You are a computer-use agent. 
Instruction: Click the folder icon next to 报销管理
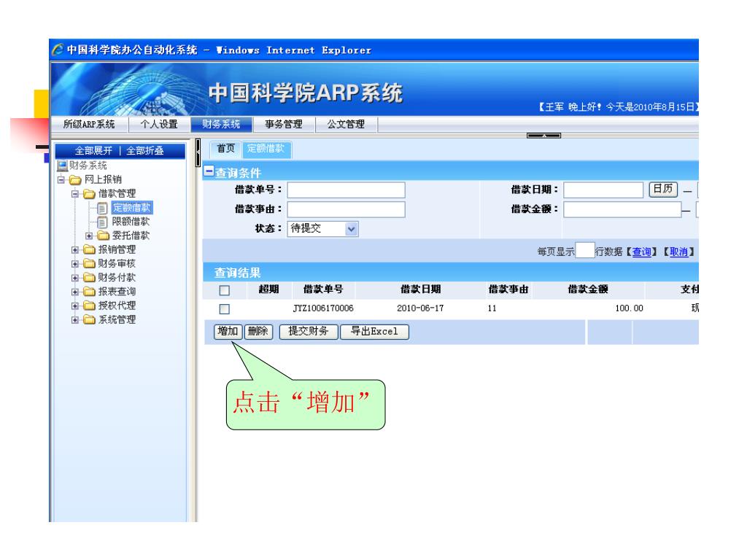point(89,249)
